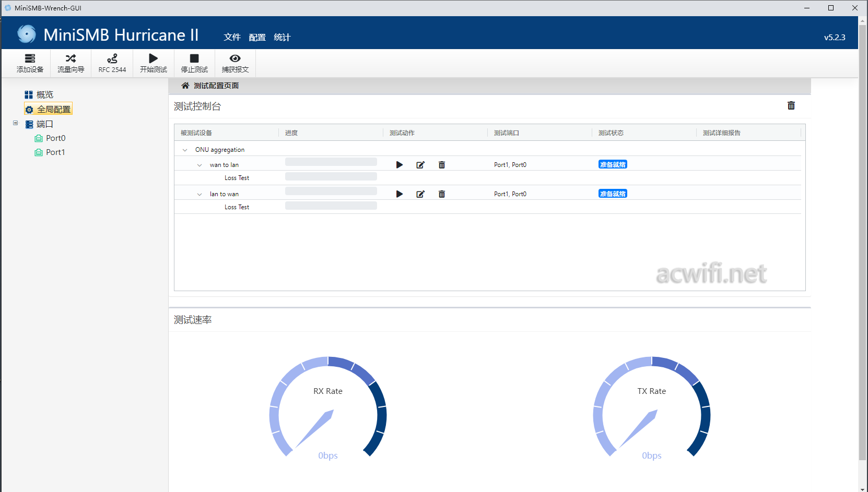
Task: Click the progress bar of Loss Test under lan to wan
Action: point(331,206)
